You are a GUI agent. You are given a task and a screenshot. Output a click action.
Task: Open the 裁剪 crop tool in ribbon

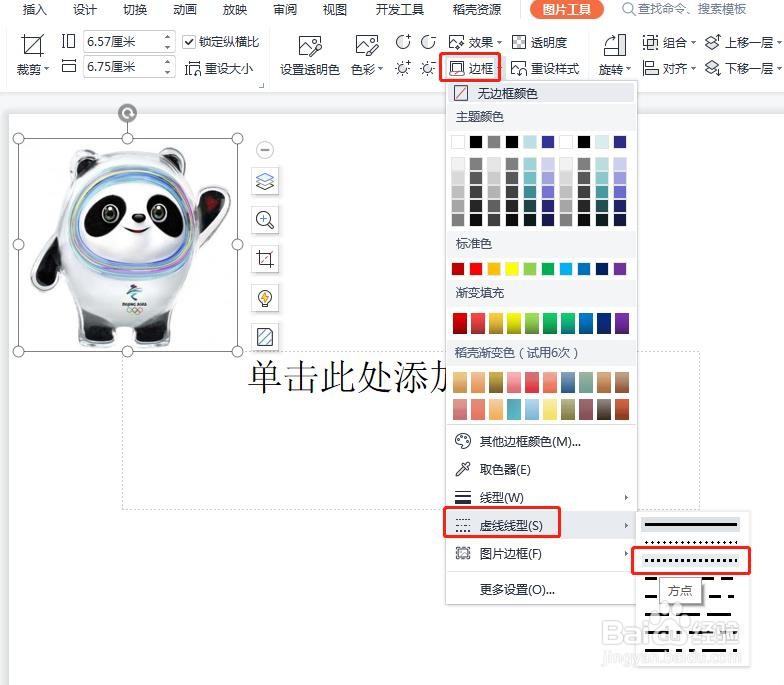click(x=32, y=54)
